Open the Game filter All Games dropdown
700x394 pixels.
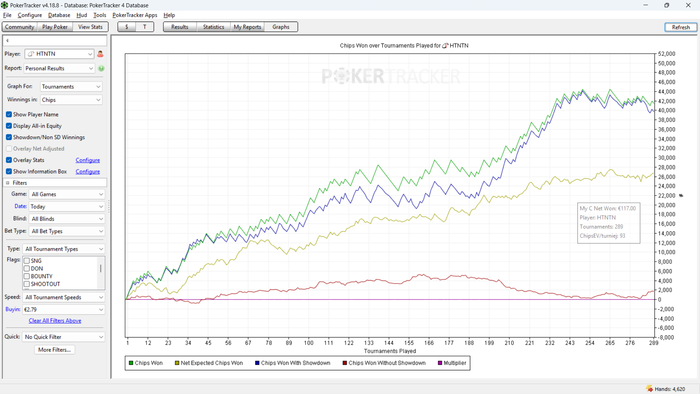tap(67, 194)
